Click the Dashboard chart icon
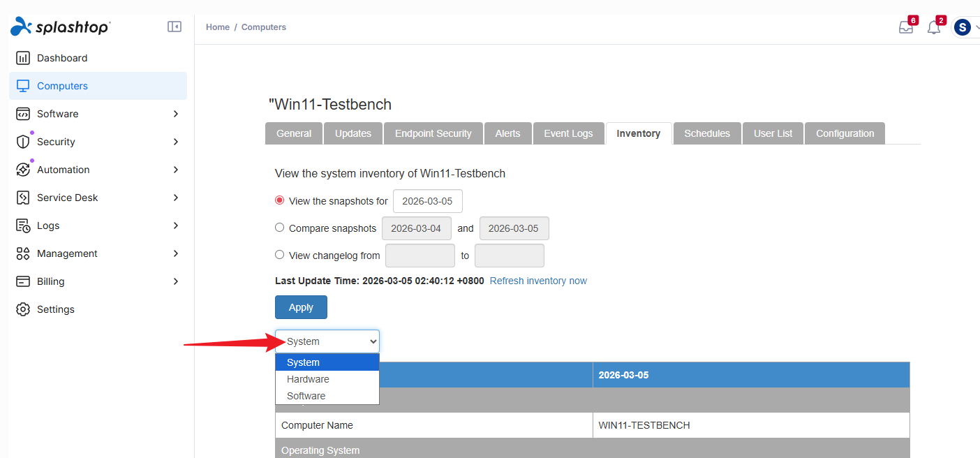Image resolution: width=980 pixels, height=458 pixels. point(23,58)
